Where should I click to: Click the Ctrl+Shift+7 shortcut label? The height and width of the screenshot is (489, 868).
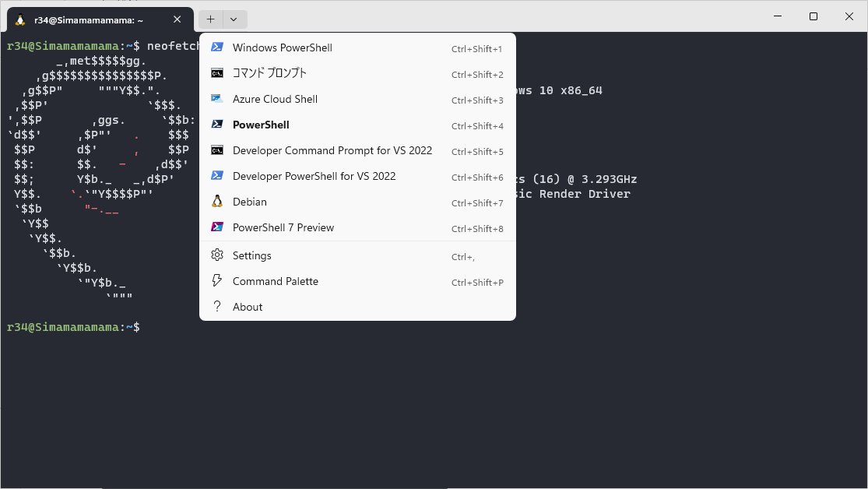[477, 203]
